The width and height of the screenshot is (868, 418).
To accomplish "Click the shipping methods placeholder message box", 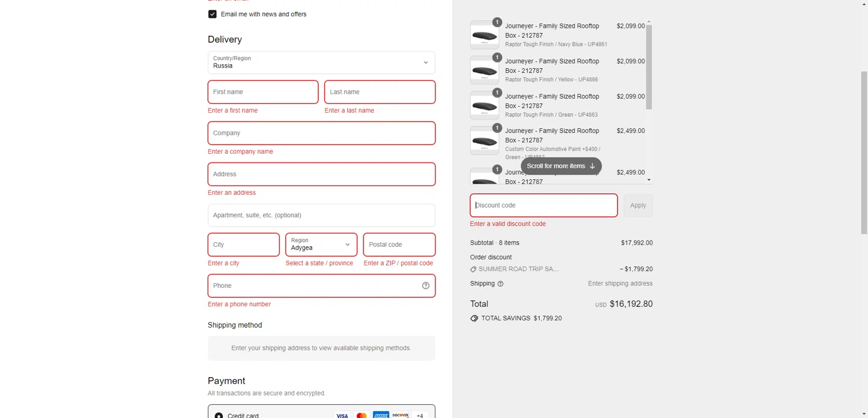I will tap(321, 348).
